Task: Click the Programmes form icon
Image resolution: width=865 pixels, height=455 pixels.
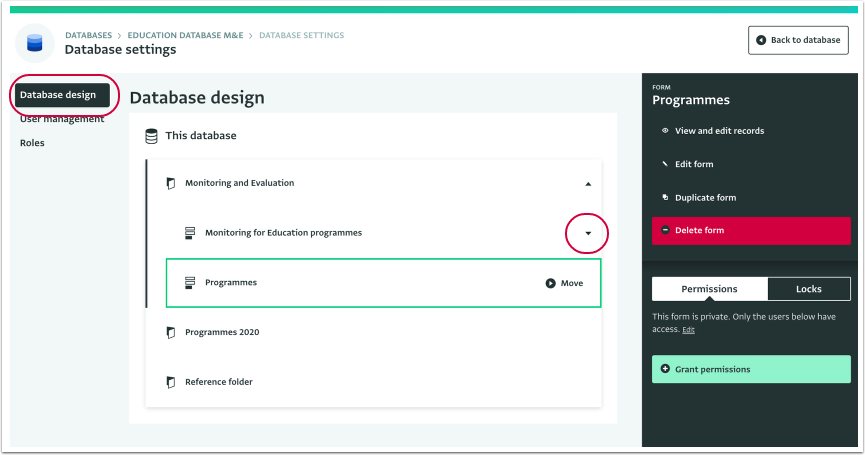Action: tap(190, 283)
